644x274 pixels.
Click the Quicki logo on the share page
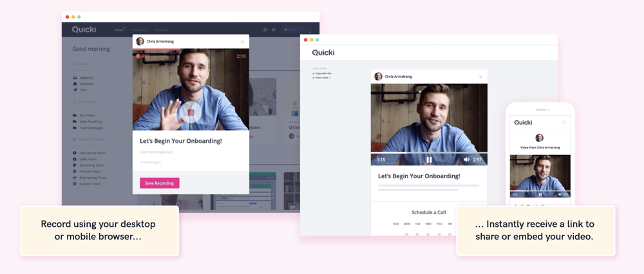pyautogui.click(x=323, y=53)
